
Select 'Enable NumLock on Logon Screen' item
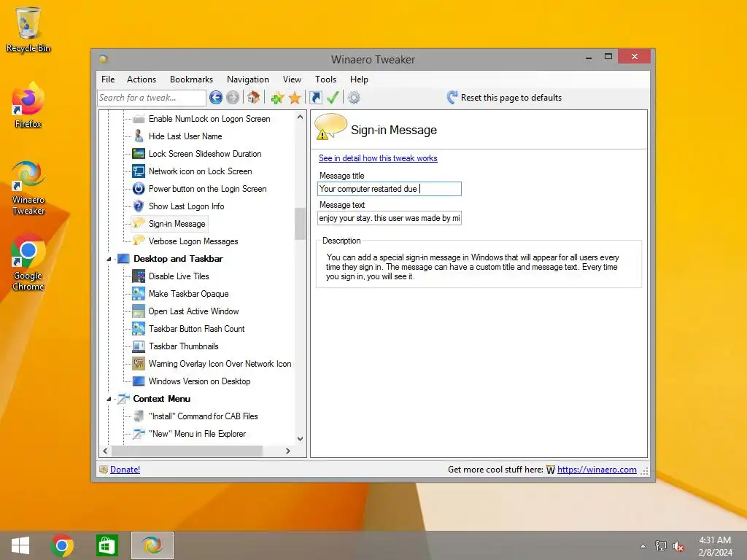point(209,119)
